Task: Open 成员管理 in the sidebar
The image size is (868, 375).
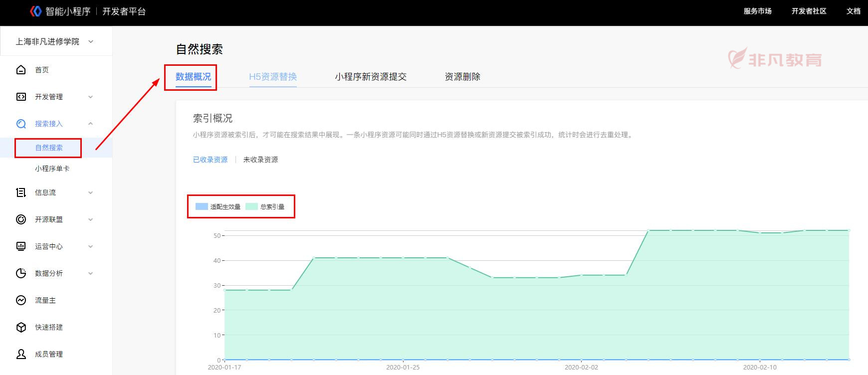Action: point(49,354)
